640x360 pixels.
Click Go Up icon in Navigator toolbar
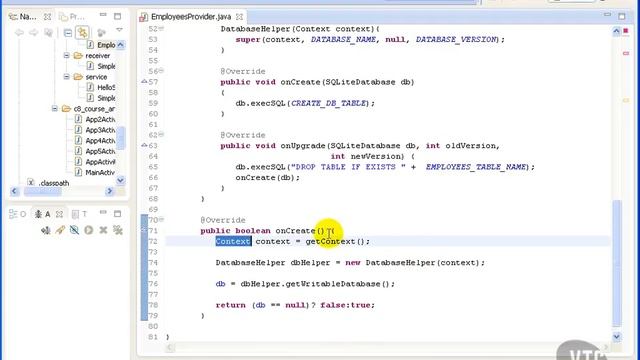point(48,33)
